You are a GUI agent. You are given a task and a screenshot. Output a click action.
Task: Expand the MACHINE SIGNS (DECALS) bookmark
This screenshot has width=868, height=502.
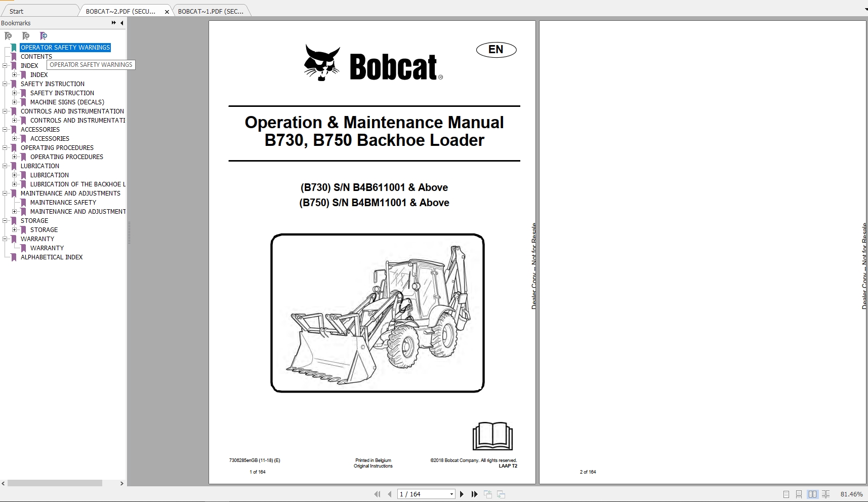pos(14,102)
